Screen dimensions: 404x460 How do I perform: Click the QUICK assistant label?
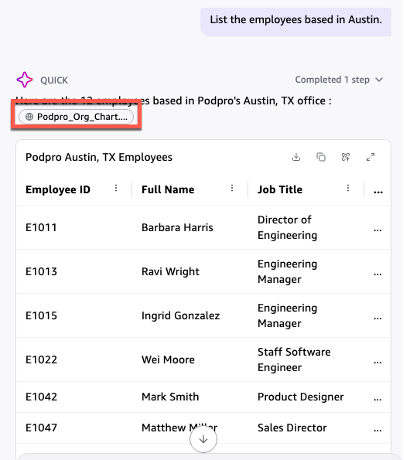(54, 80)
